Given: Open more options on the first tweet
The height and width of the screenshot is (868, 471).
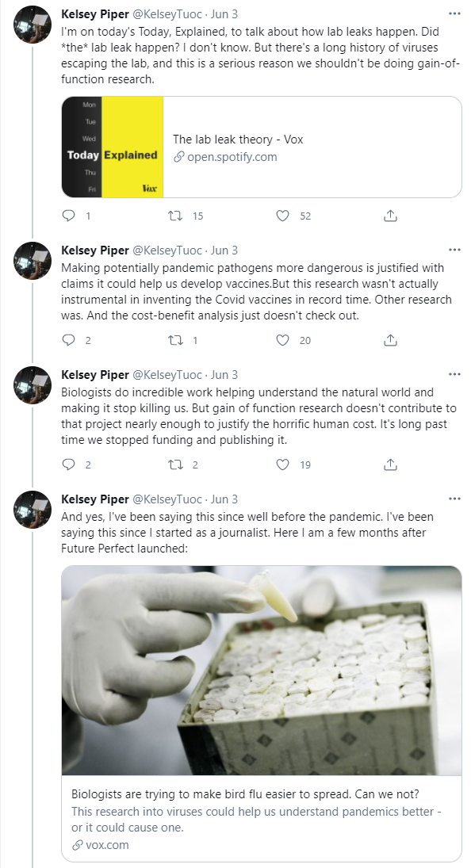Looking at the screenshot, I should [454, 13].
